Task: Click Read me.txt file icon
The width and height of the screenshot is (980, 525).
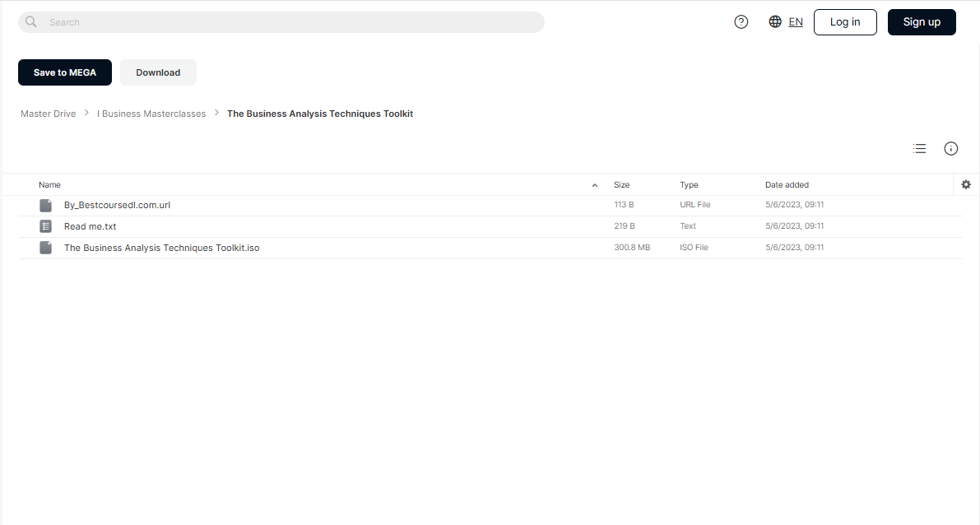Action: (45, 226)
